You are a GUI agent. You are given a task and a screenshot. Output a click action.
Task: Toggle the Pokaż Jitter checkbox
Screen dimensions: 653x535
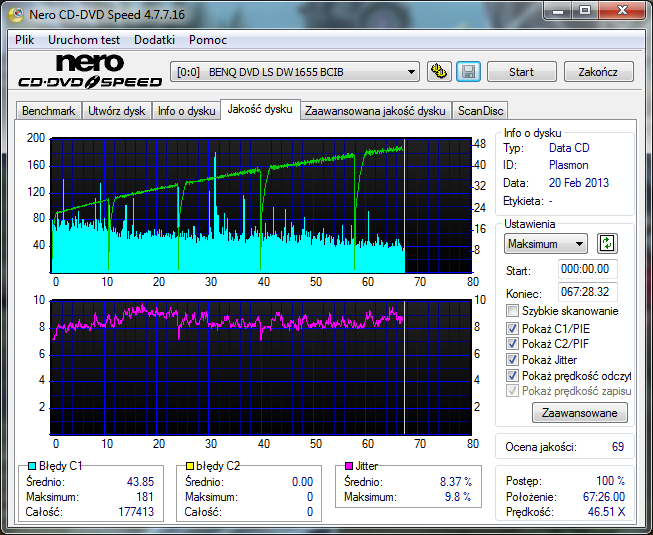(512, 360)
